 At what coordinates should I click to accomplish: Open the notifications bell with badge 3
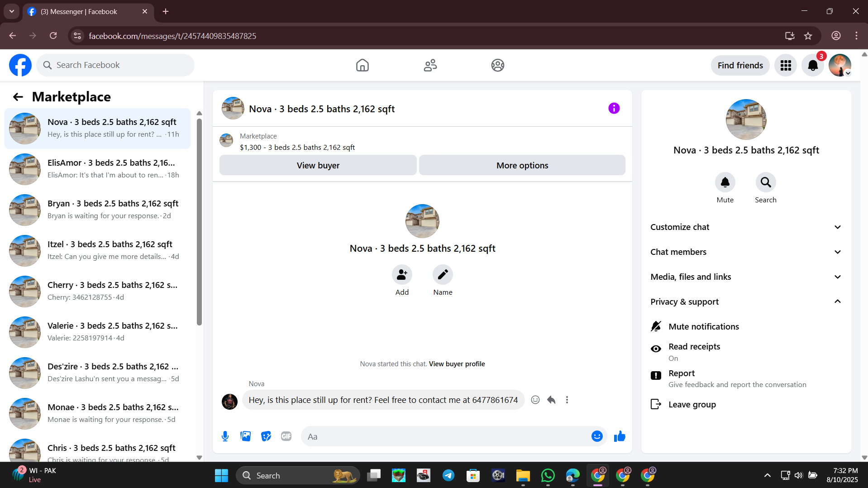pos(813,66)
